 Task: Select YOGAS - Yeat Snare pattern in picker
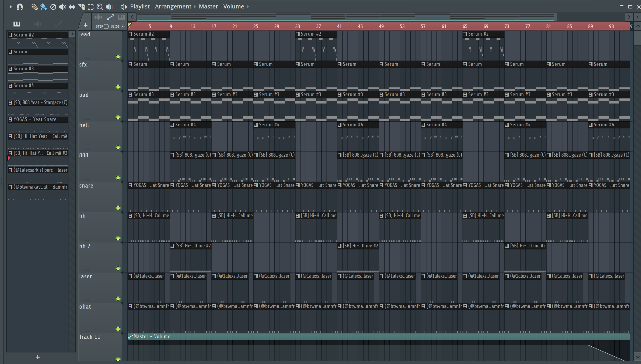[38, 119]
